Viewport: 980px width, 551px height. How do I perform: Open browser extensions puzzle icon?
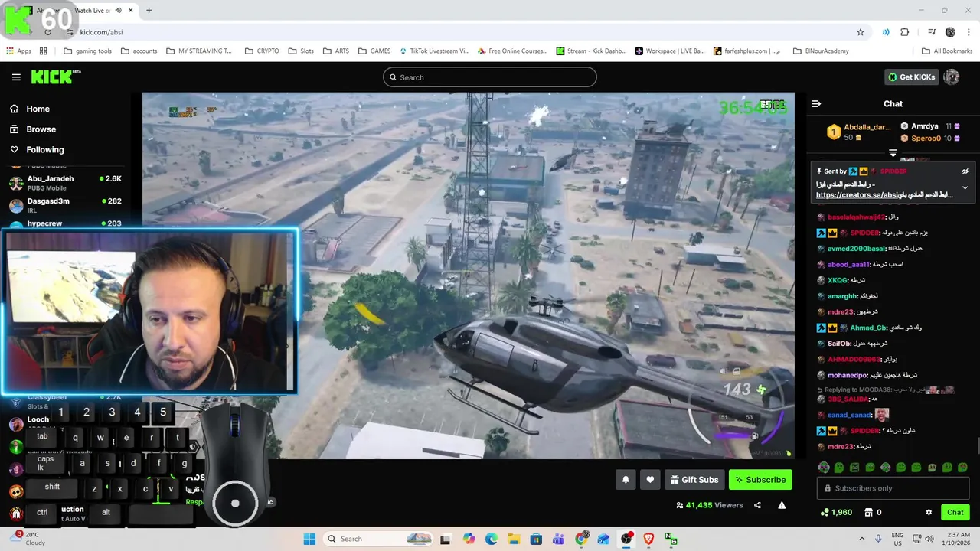point(905,32)
